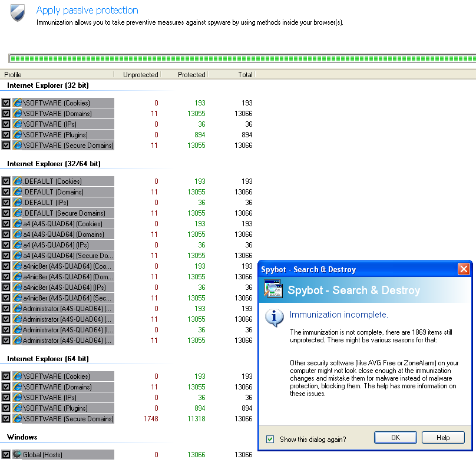
Task: Click the protected value 11318
Action: [x=196, y=419]
